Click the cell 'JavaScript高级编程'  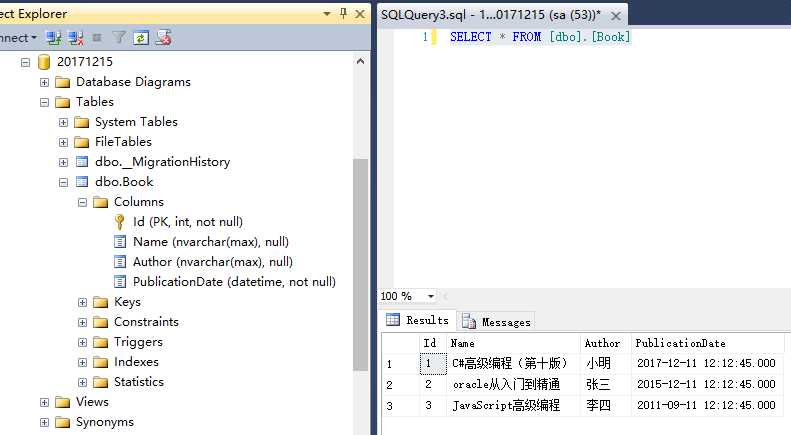(x=513, y=405)
